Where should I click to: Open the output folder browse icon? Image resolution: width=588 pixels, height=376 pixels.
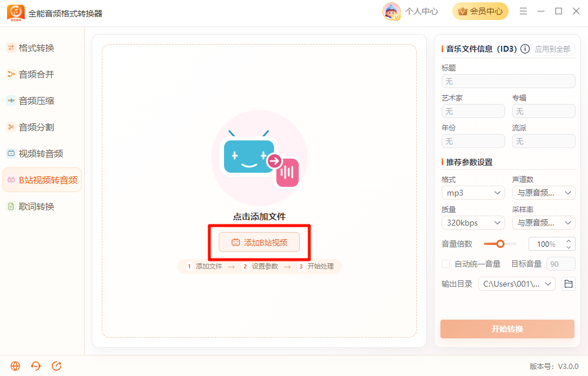(x=569, y=284)
